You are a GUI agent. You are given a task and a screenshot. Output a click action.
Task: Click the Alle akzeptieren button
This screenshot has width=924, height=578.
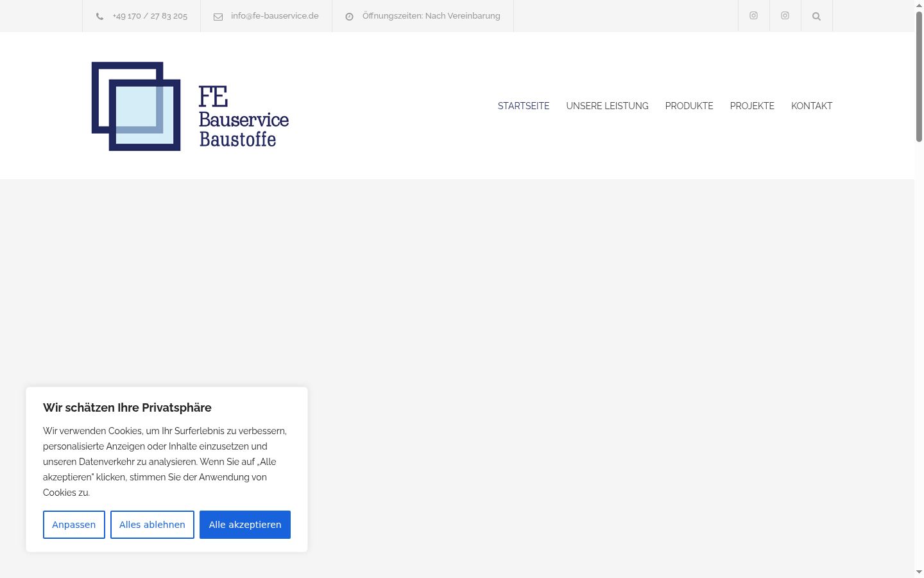point(245,525)
